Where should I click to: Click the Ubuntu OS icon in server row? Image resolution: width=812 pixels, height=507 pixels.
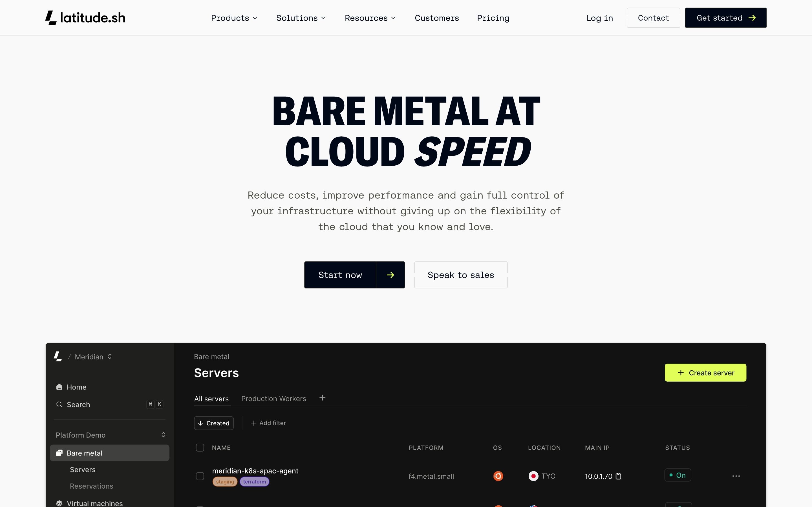(x=498, y=476)
